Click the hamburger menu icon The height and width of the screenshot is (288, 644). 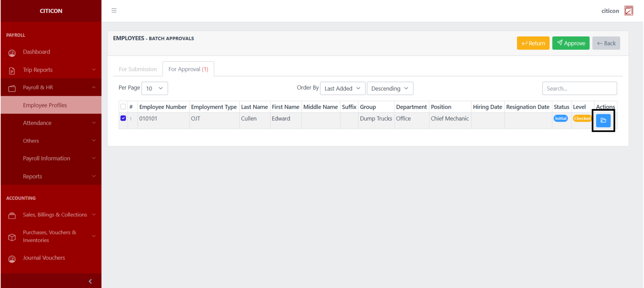tap(114, 11)
